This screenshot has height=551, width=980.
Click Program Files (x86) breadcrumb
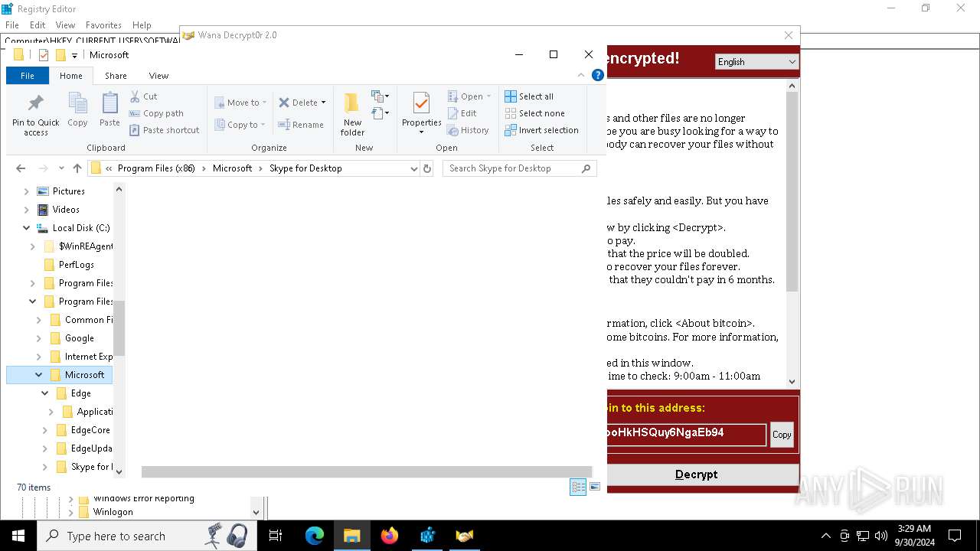(x=156, y=168)
